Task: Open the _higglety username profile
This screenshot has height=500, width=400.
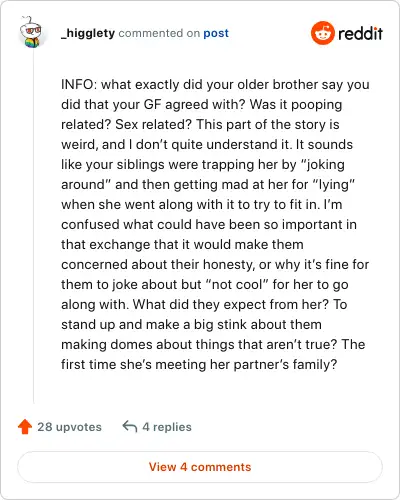Action: pos(88,33)
